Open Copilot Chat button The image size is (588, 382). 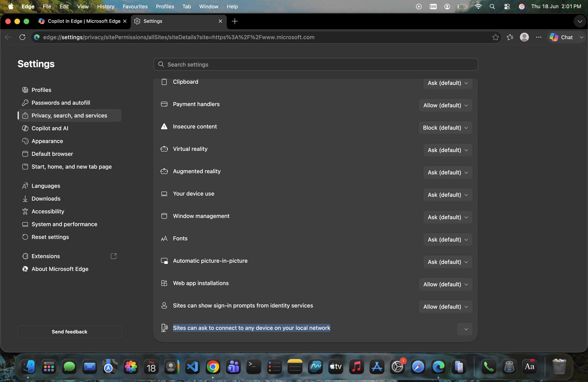pyautogui.click(x=561, y=37)
